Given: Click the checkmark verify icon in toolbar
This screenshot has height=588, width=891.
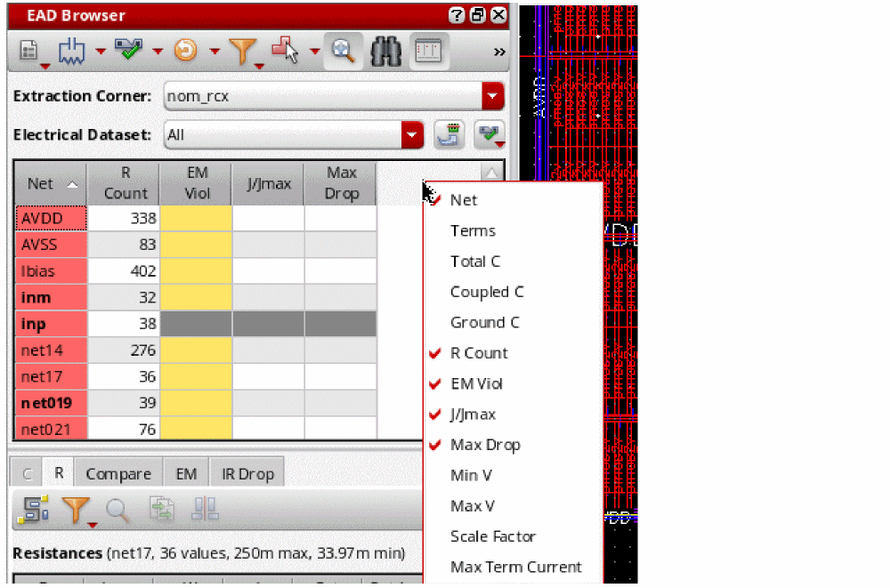Looking at the screenshot, I should 128,50.
